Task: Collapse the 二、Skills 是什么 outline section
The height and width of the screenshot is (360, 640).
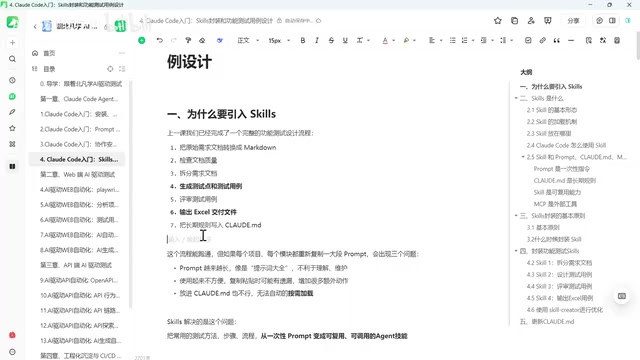Action: click(516, 98)
